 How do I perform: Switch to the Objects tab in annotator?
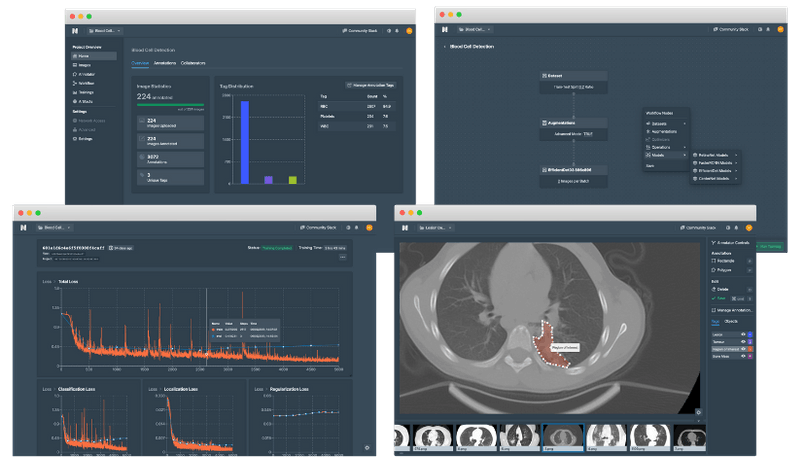(x=731, y=322)
